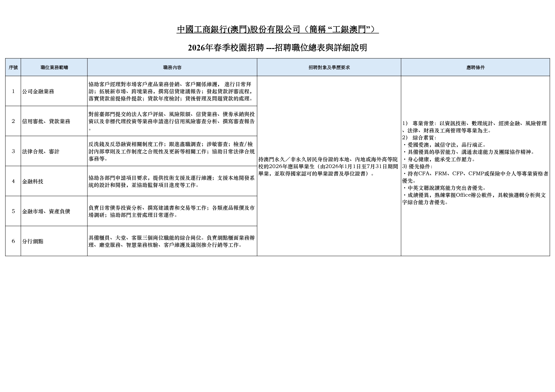
Task: Click the 2026年春季校園招聘 subtitle heading
Action: 277,48
